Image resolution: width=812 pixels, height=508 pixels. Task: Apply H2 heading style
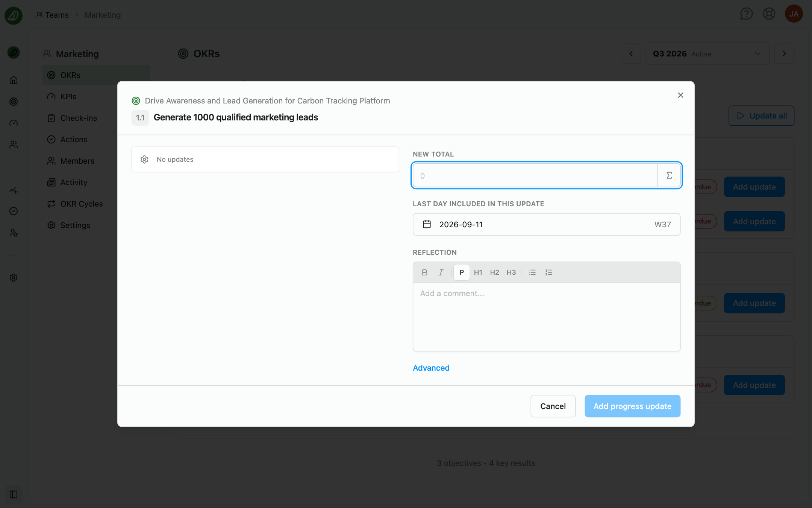(494, 272)
